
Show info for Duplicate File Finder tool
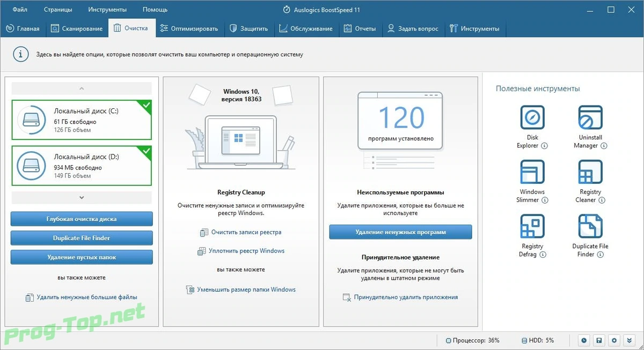(x=602, y=255)
